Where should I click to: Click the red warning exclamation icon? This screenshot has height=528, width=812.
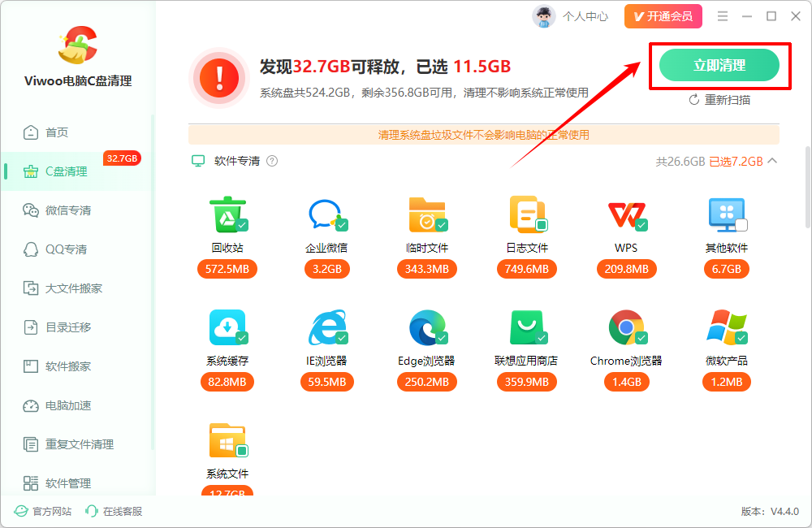point(219,78)
